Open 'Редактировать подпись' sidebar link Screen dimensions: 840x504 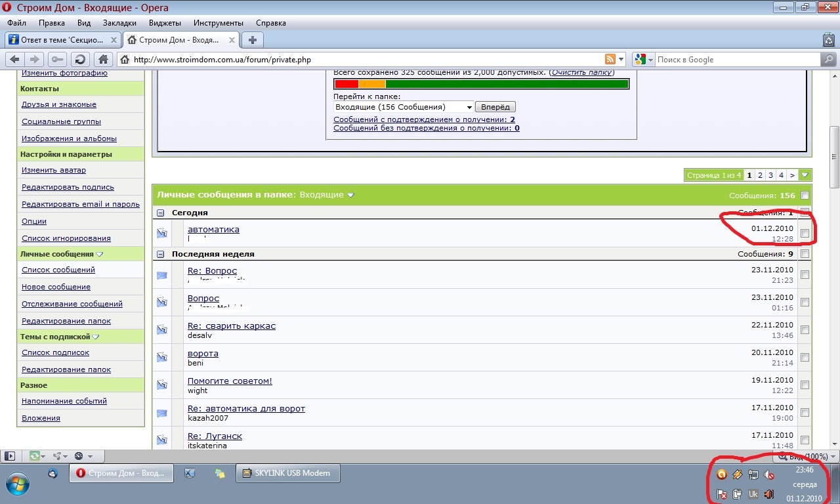click(68, 187)
